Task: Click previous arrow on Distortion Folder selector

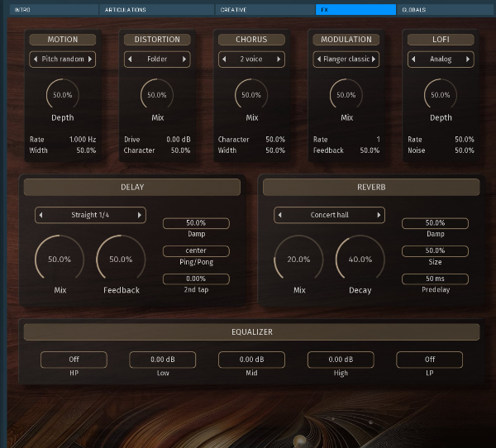Action: pos(129,60)
